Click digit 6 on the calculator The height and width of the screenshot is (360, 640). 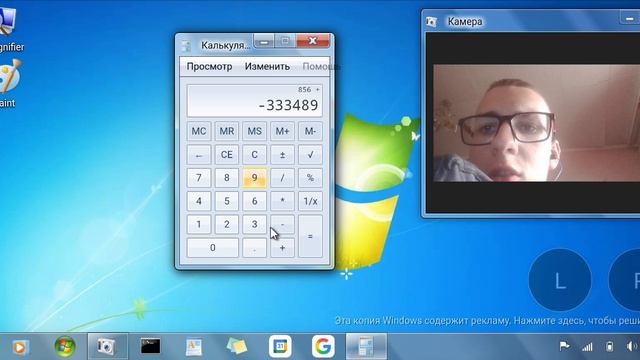254,201
